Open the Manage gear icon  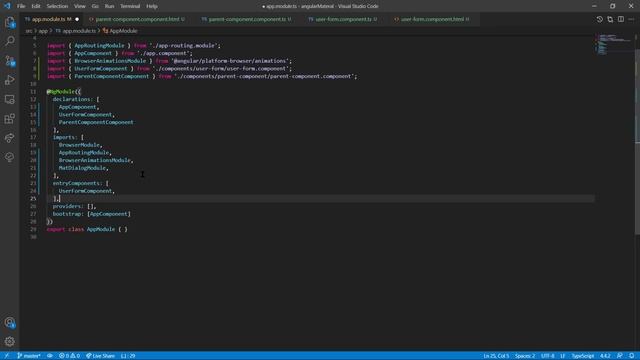pyautogui.click(x=9, y=341)
